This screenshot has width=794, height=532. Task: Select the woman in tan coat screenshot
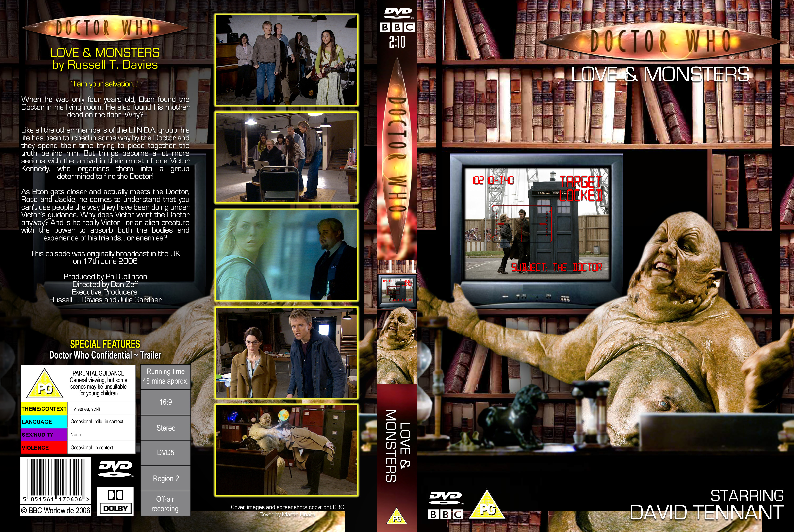click(x=286, y=353)
